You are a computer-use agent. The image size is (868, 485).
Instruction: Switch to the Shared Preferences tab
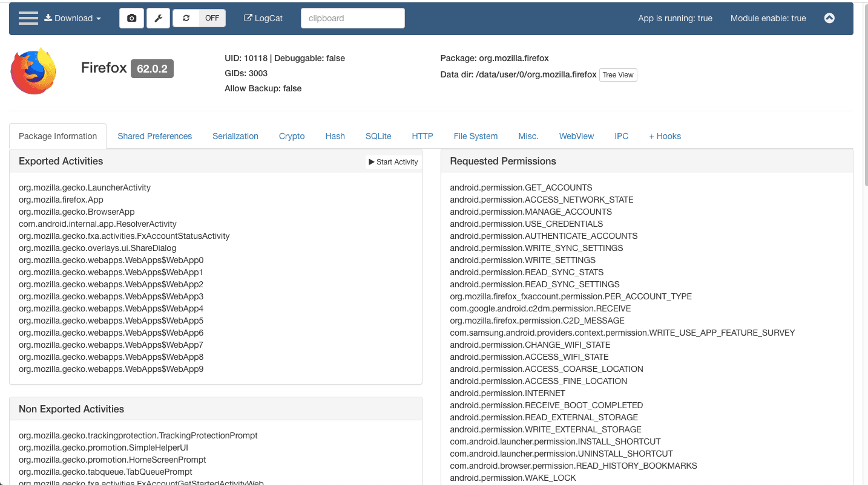155,136
